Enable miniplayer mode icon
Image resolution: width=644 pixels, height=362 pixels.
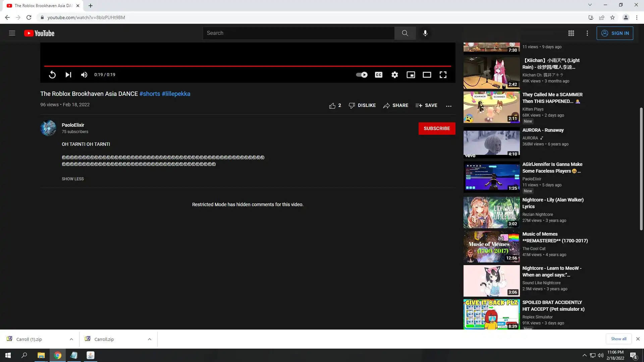(411, 75)
